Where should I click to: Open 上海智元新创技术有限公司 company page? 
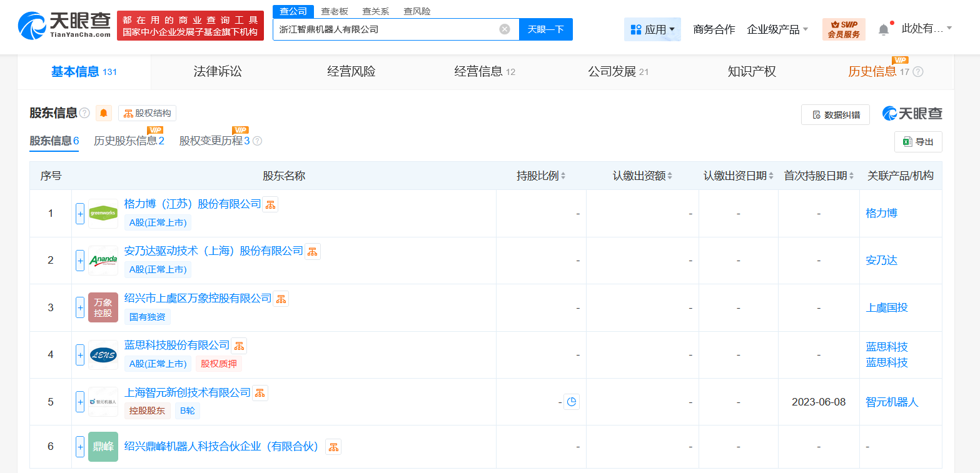188,392
